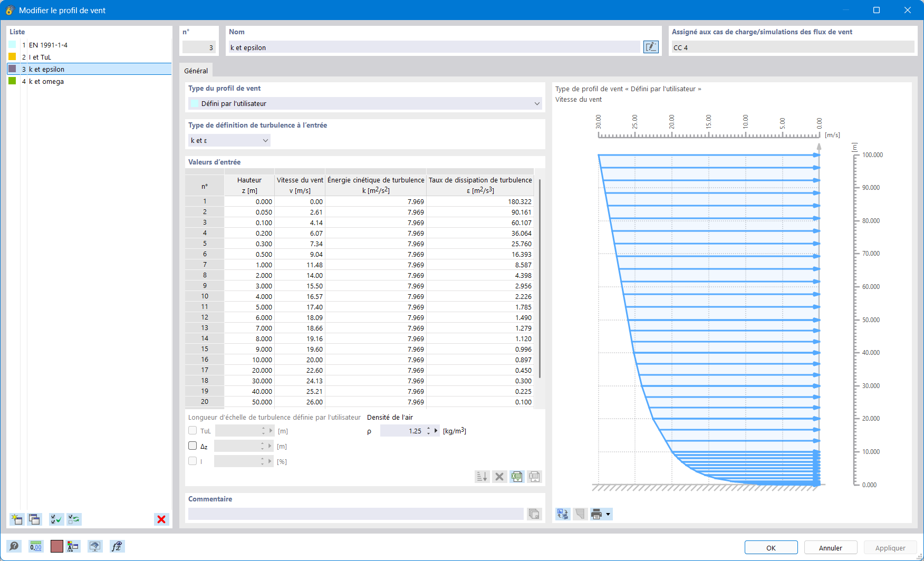Select k et omega in list
The height and width of the screenshot is (561, 924).
pyautogui.click(x=46, y=81)
